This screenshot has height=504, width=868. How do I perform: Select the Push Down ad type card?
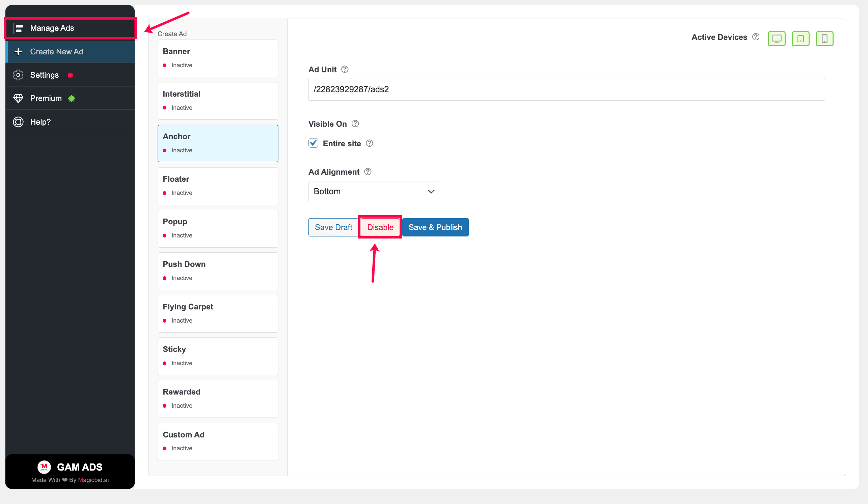click(218, 271)
